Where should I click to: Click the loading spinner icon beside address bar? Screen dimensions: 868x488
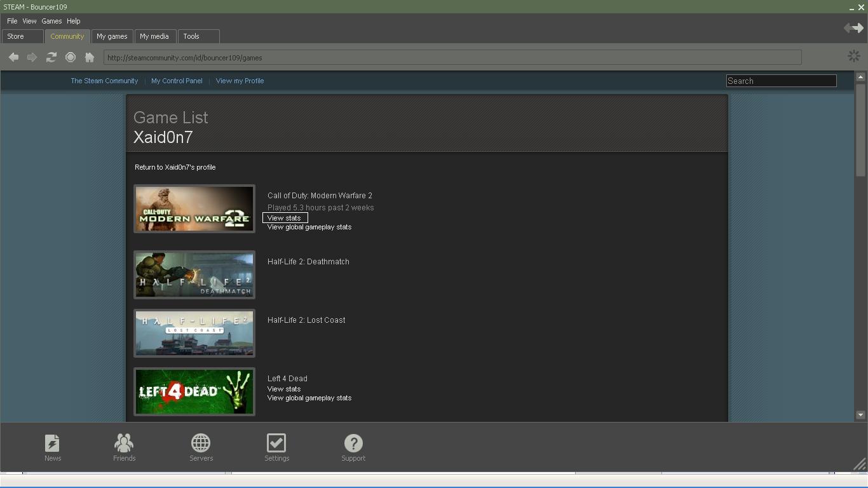854,57
